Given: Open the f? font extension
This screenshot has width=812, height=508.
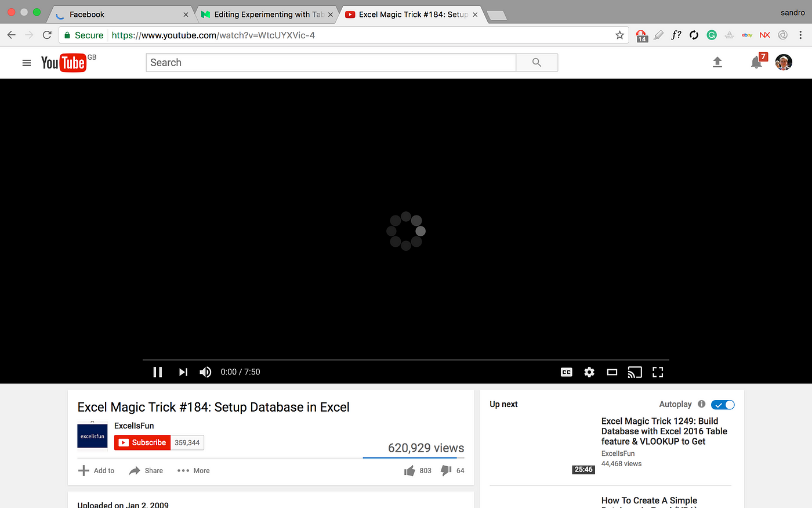Looking at the screenshot, I should (x=676, y=35).
